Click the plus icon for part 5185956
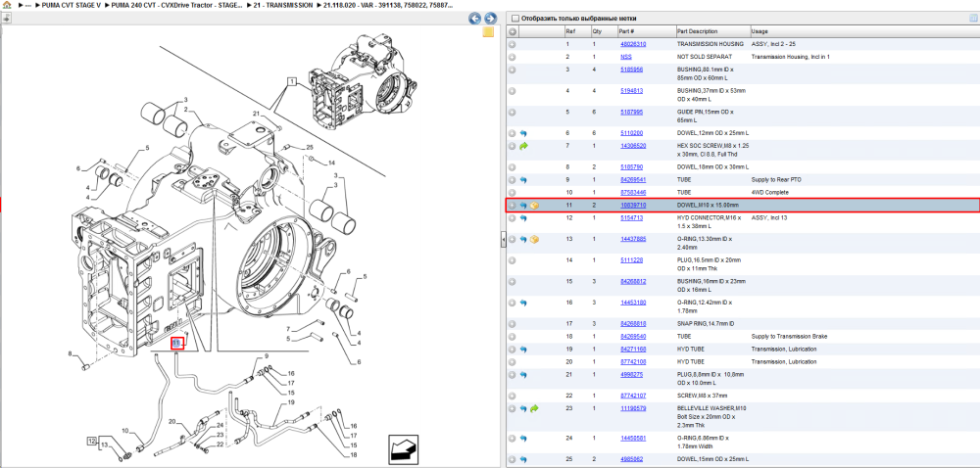Image resolution: width=980 pixels, height=468 pixels. 512,70
